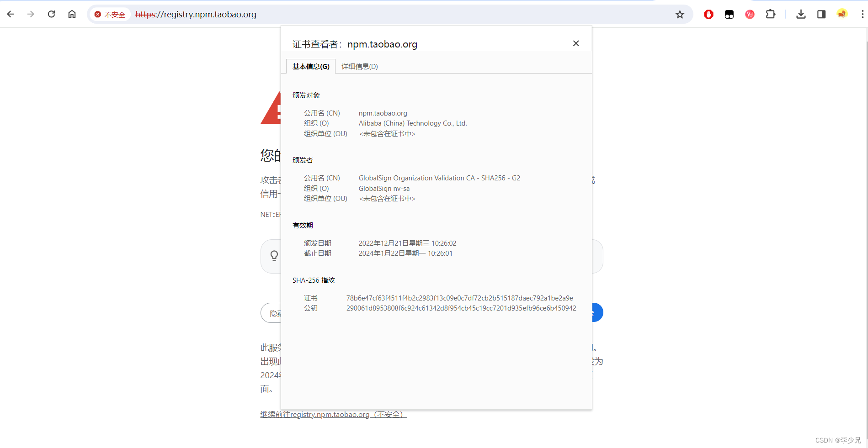Click the forward navigation arrow
This screenshot has width=868, height=448.
(31, 14)
